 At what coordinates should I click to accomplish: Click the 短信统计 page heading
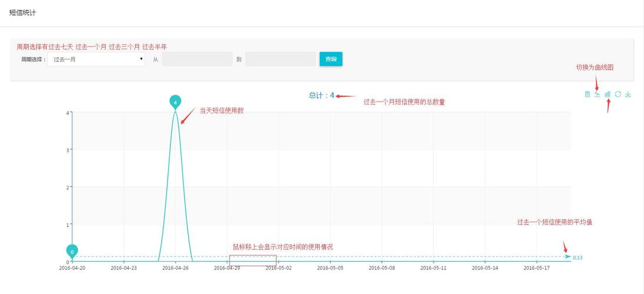pyautogui.click(x=22, y=13)
